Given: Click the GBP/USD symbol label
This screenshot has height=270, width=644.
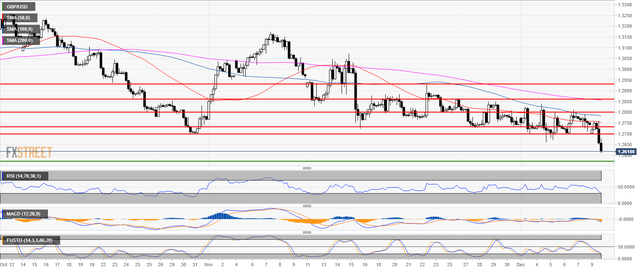Looking at the screenshot, I should point(18,7).
